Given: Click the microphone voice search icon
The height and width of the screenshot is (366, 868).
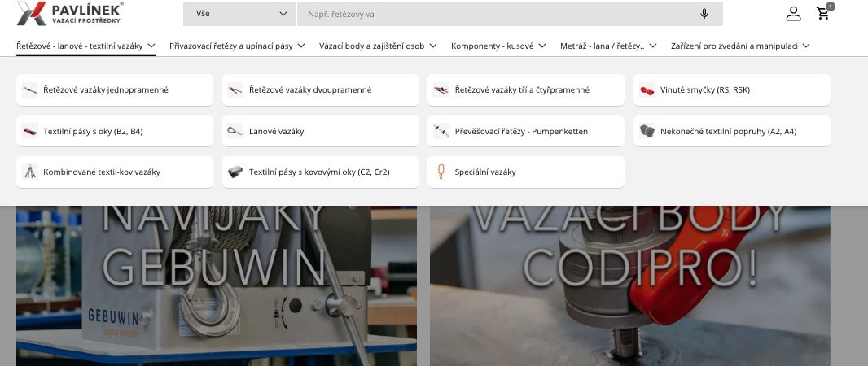Looking at the screenshot, I should pyautogui.click(x=704, y=14).
